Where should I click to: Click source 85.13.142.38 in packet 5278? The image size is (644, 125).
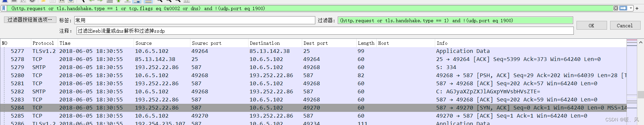click(x=155, y=59)
